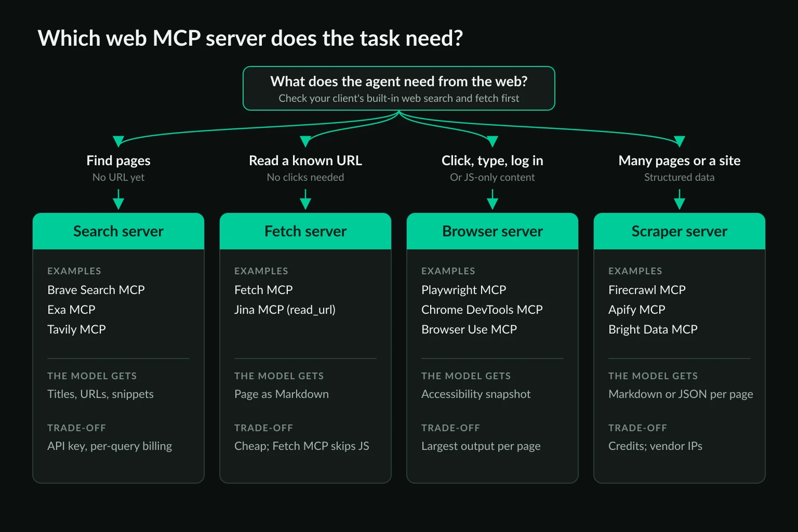The width and height of the screenshot is (798, 532).
Task: Click "THE MODEL GETS" heading in Scraper server card
Action: [x=653, y=376]
